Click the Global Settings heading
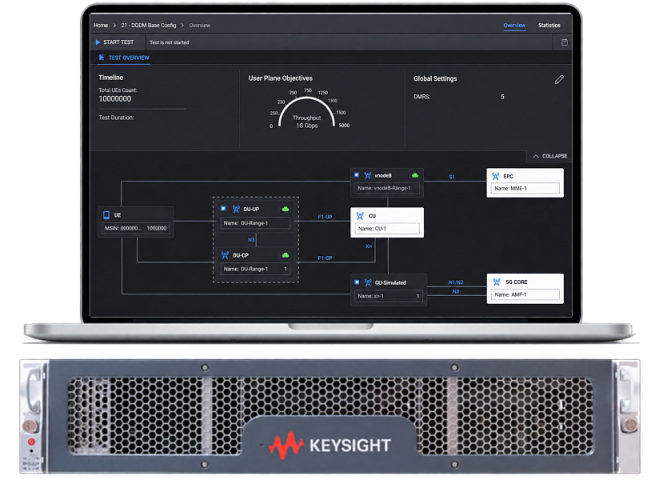This screenshot has height=480, width=655. click(435, 79)
